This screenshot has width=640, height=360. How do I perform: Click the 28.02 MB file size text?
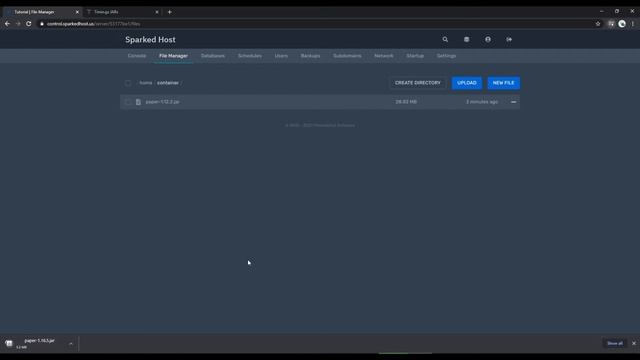click(406, 102)
